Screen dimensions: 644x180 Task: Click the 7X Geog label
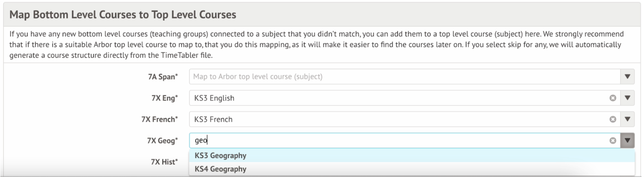pyautogui.click(x=162, y=141)
